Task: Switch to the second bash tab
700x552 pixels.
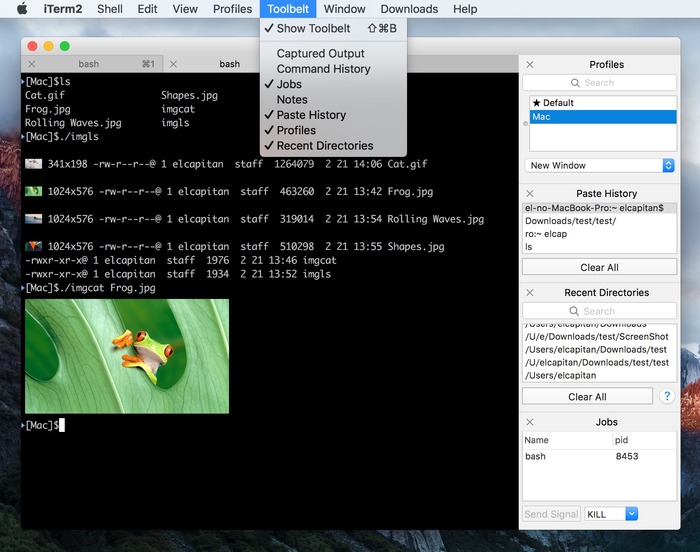Action: pyautogui.click(x=229, y=64)
